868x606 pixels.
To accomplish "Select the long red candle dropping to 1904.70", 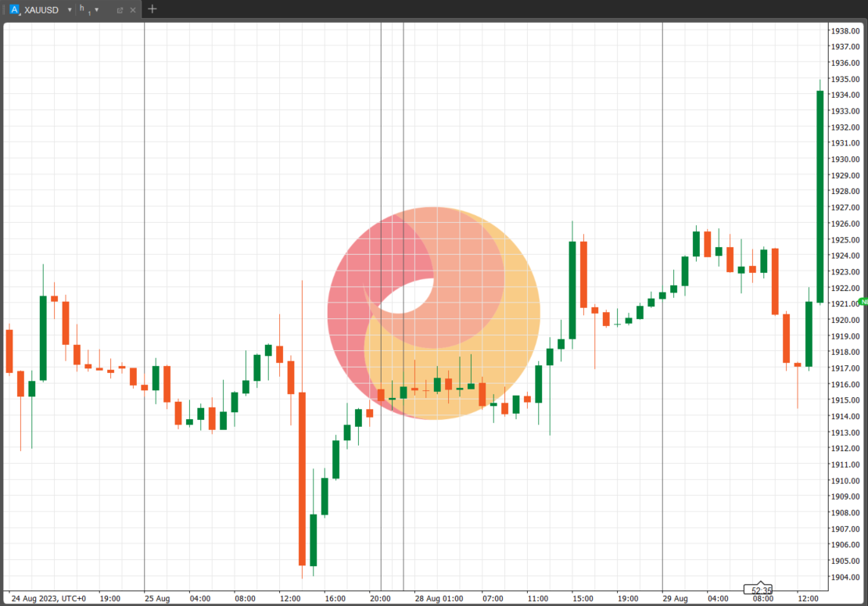I will 303,479.
